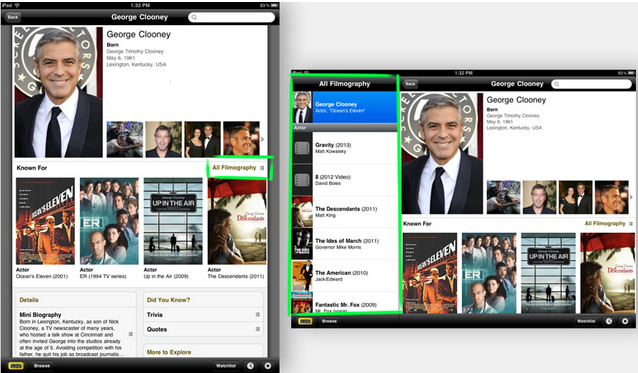Show more photos with the portrait chevron arrow
This screenshot has width=638, height=373.
tap(262, 139)
